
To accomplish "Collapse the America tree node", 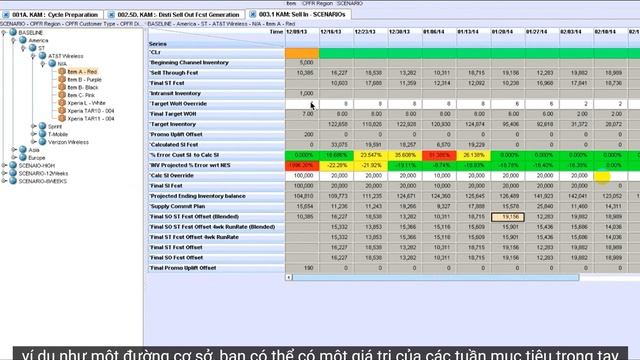I will click(13, 40).
